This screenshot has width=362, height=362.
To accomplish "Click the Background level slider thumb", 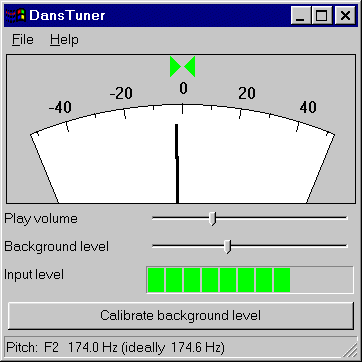I will click(227, 247).
